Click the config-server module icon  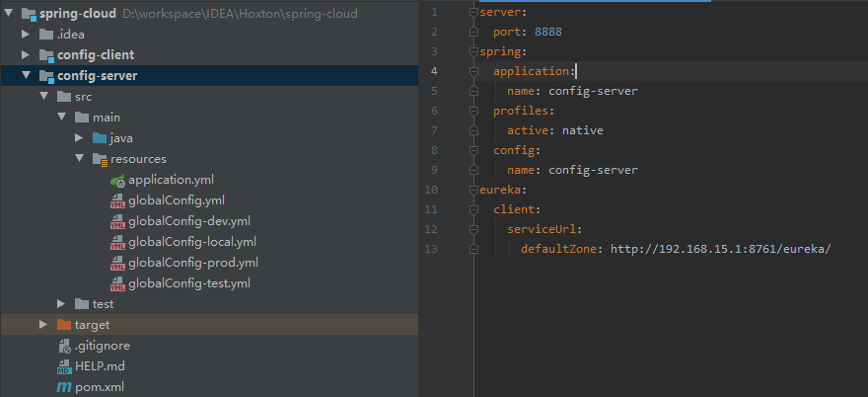click(46, 76)
